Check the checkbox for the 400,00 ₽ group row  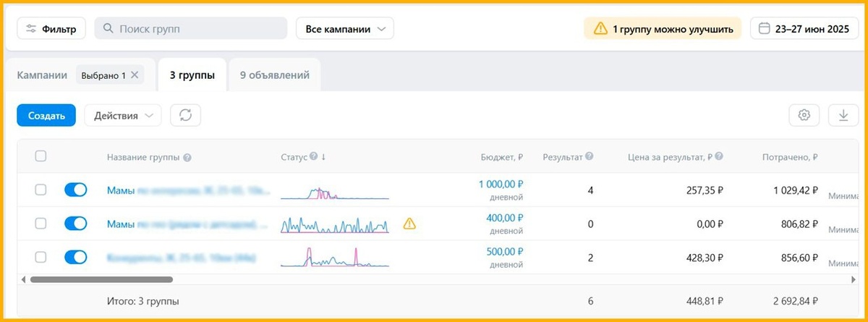coord(41,224)
